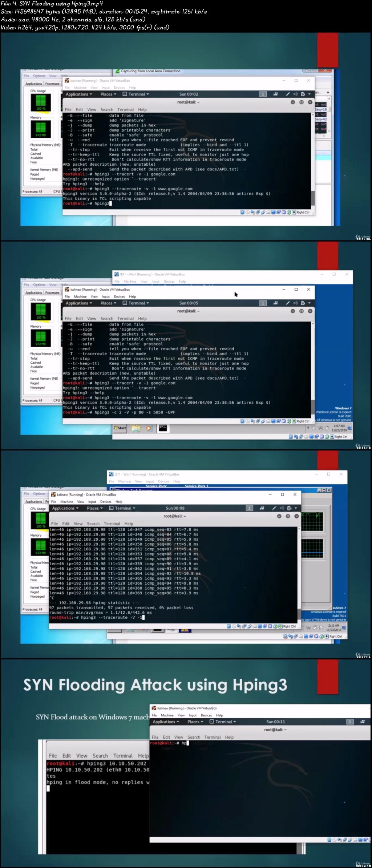Click the Sun 00:05 clock in Kali bar
Viewport: 372px width, 868px height.
pyautogui.click(x=189, y=303)
